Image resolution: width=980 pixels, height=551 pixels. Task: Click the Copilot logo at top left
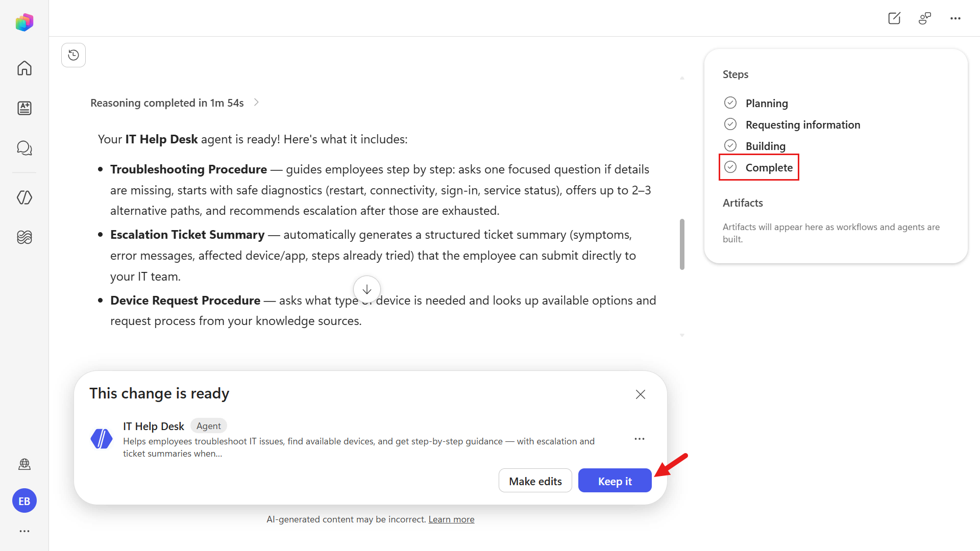click(24, 22)
